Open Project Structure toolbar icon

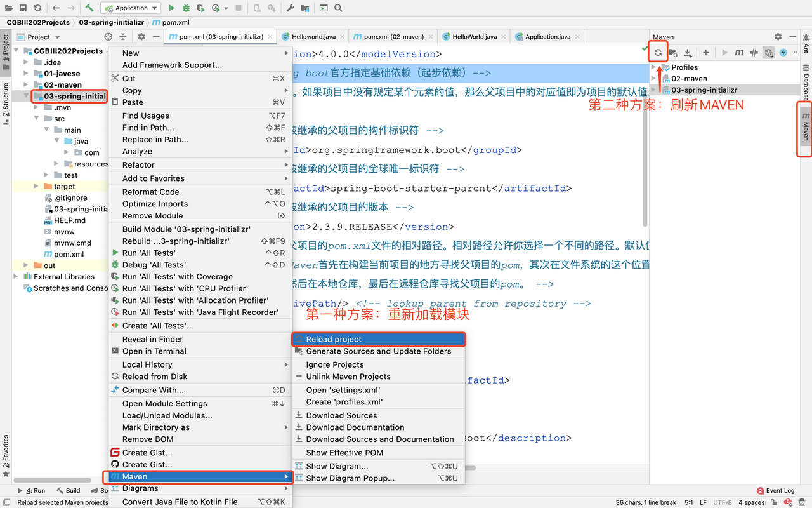point(305,8)
